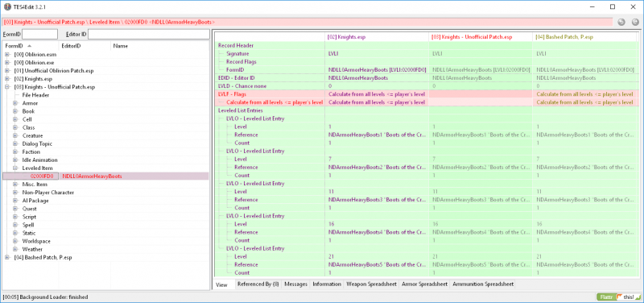Select the Spell group item

(x=28, y=225)
